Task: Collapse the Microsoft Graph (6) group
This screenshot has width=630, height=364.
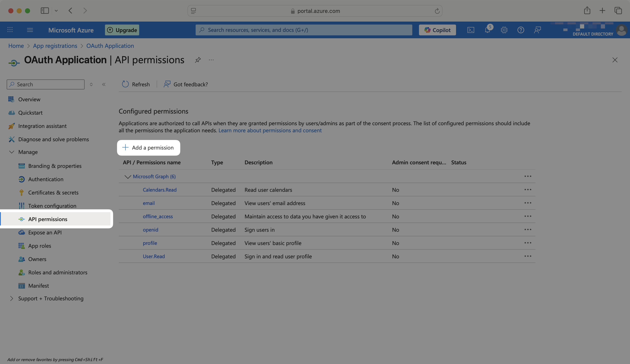Action: click(128, 177)
